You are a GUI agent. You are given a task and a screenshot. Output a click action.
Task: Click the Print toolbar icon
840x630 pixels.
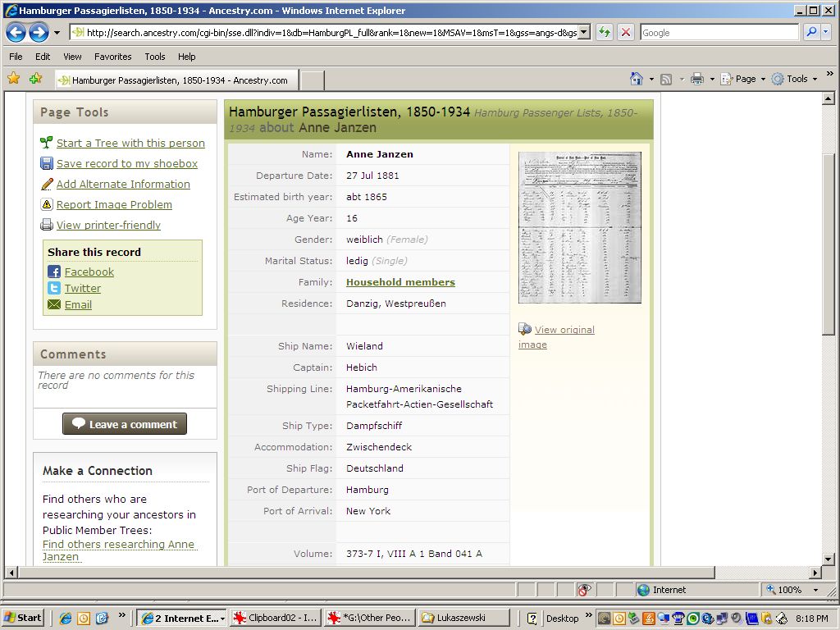point(697,79)
